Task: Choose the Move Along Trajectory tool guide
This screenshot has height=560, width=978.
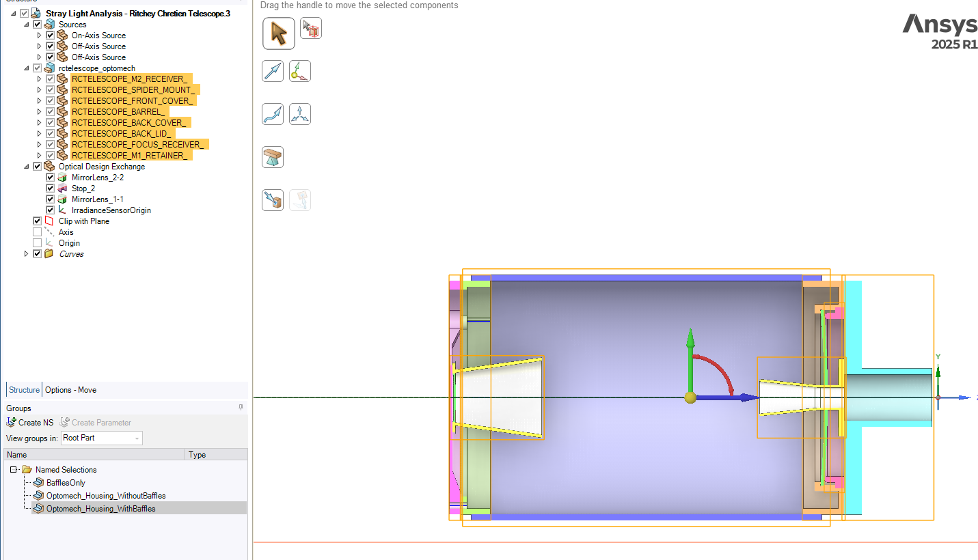Action: (273, 114)
